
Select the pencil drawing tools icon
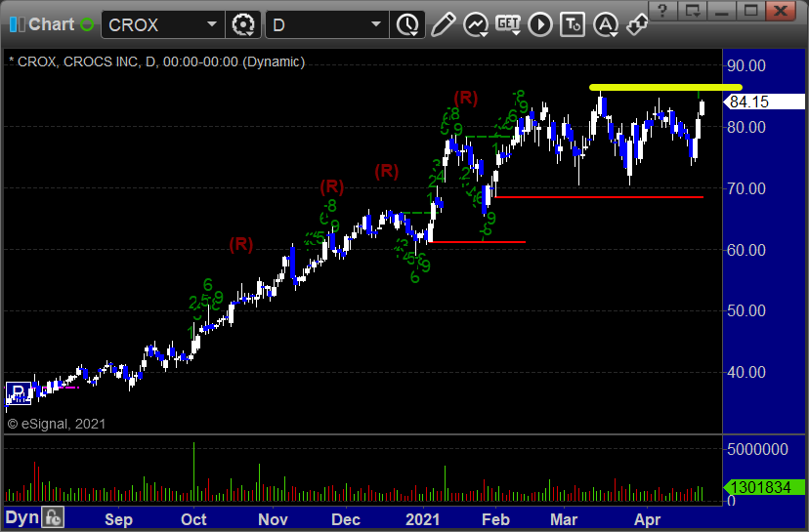pos(444,24)
